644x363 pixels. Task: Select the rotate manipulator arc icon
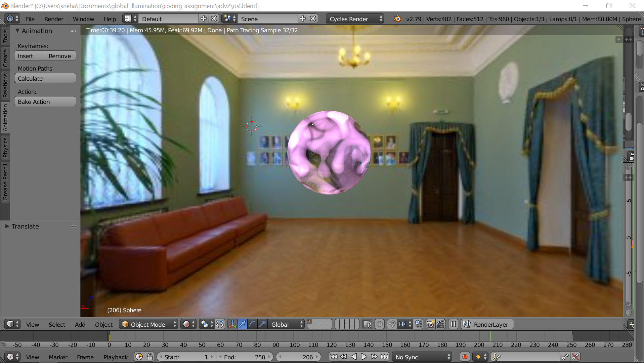coord(253,324)
